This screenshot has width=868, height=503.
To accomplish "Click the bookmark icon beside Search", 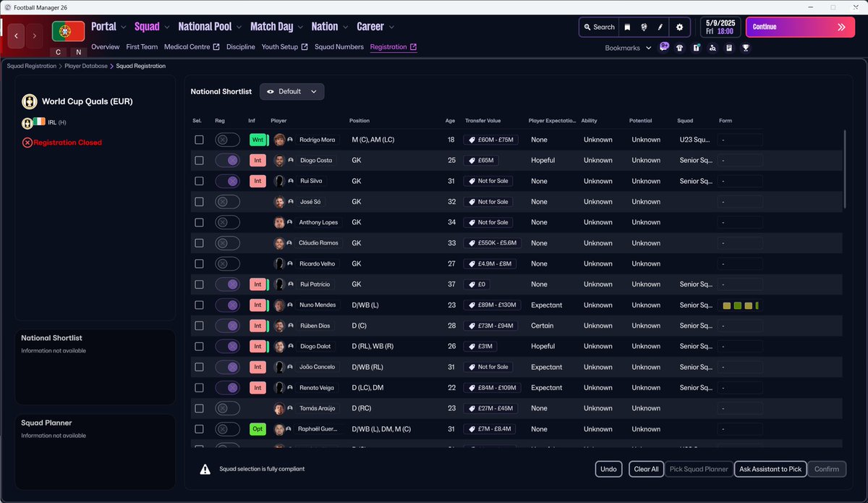I will pyautogui.click(x=627, y=27).
